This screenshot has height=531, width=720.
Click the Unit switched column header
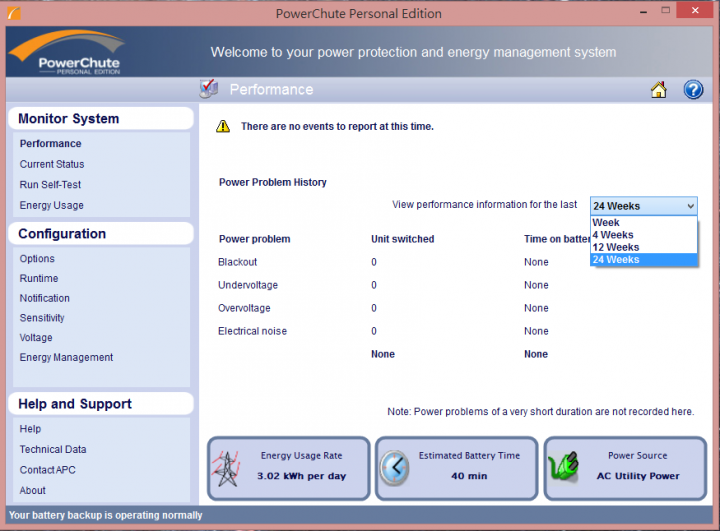[403, 239]
